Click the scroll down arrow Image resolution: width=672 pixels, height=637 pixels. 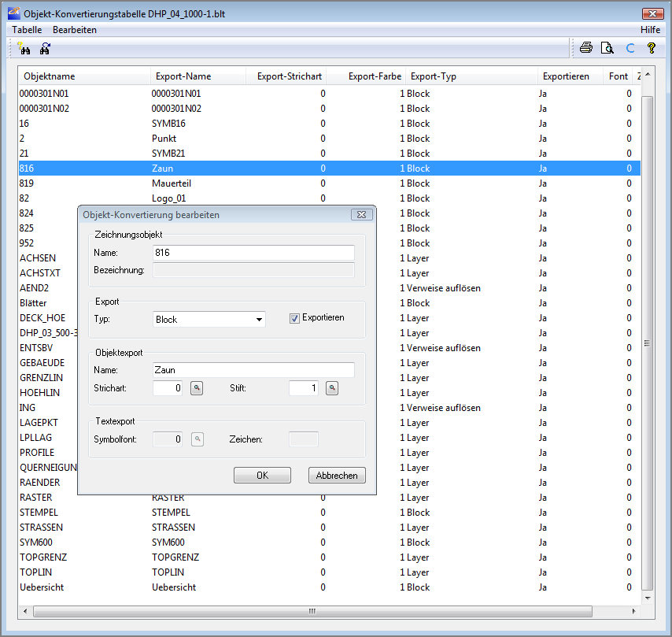tap(648, 598)
